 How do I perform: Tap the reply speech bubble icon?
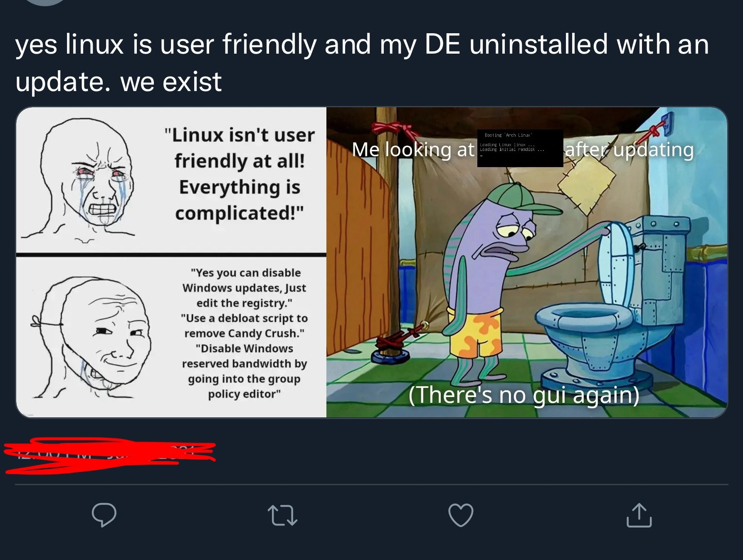point(104,515)
